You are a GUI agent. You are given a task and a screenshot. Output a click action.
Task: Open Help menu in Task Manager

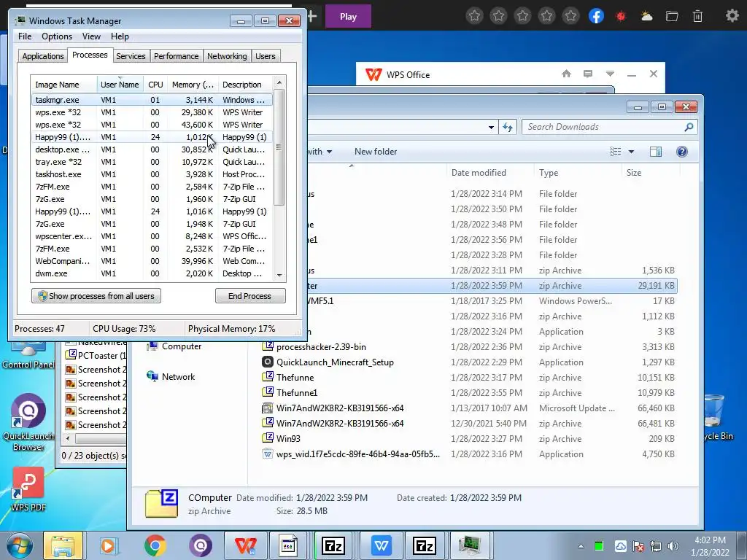120,36
